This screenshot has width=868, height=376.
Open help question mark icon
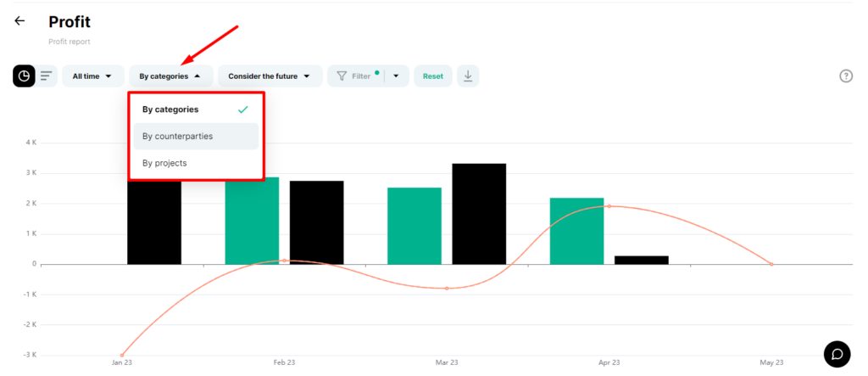coord(846,76)
